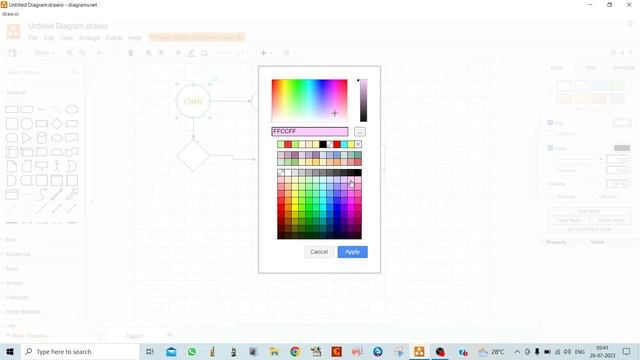Click the zoom out magnifier icon
This screenshot has height=360, width=640.
(x=82, y=53)
